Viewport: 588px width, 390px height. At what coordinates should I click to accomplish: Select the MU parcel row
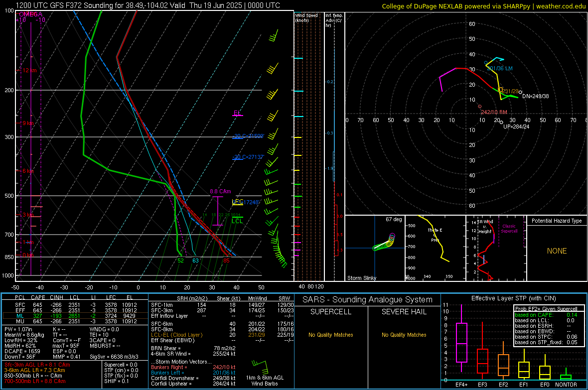pos(75,321)
